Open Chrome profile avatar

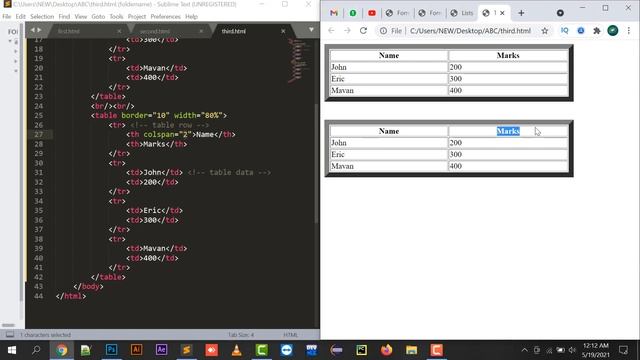[613, 31]
